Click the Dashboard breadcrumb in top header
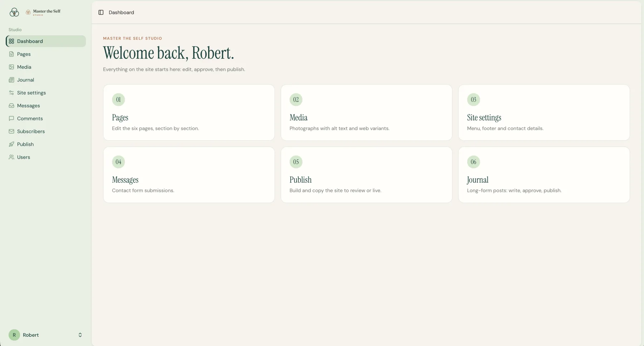Viewport: 644px width, 346px height. (121, 12)
